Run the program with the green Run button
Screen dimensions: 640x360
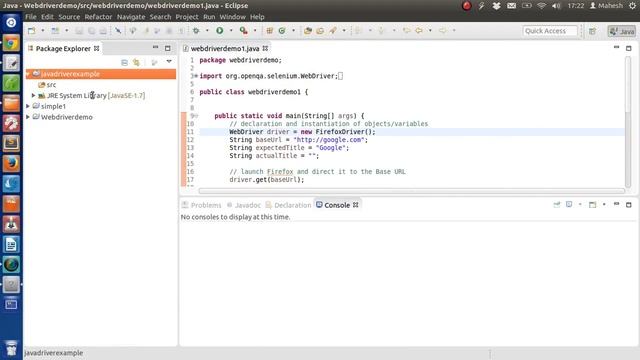point(220,31)
